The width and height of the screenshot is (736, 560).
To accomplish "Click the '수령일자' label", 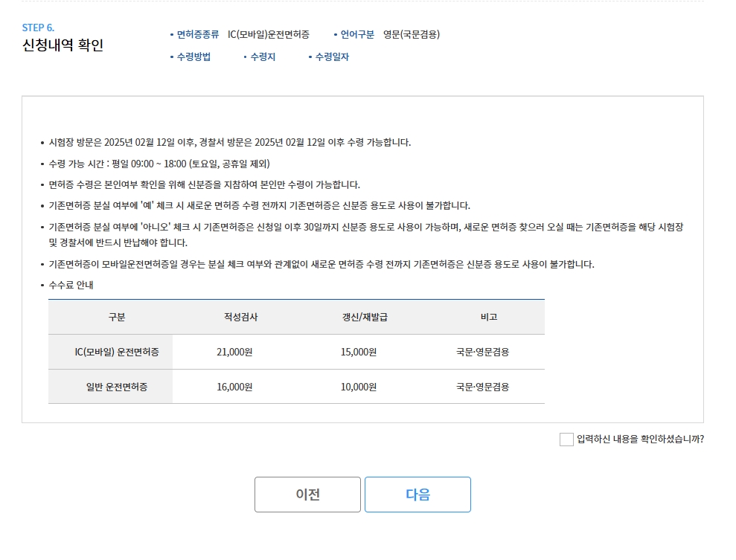I will 332,57.
